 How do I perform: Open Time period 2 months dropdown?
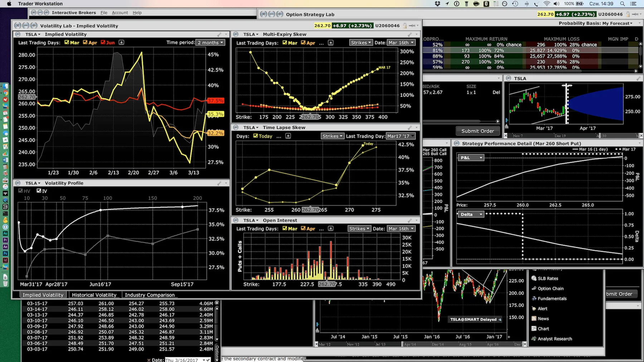(210, 43)
